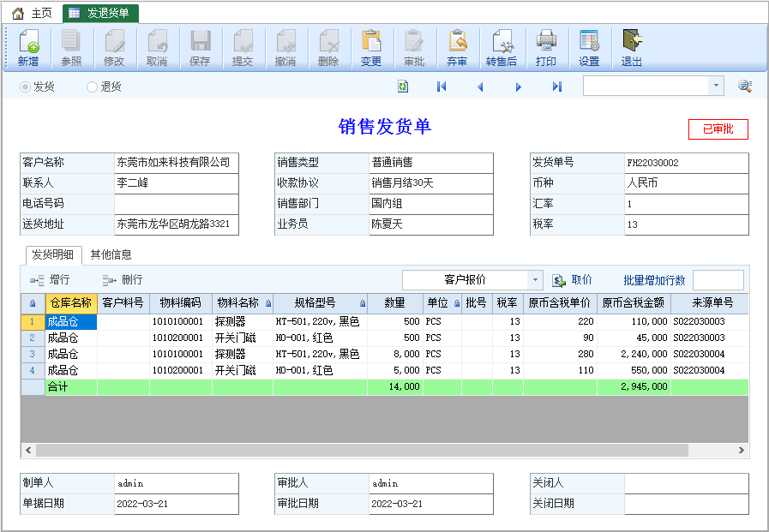Click the 审批 (Approve) toolbar icon

point(414,47)
